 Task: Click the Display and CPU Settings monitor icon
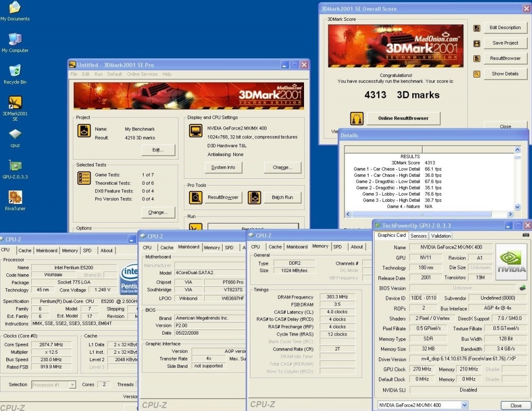[196, 131]
